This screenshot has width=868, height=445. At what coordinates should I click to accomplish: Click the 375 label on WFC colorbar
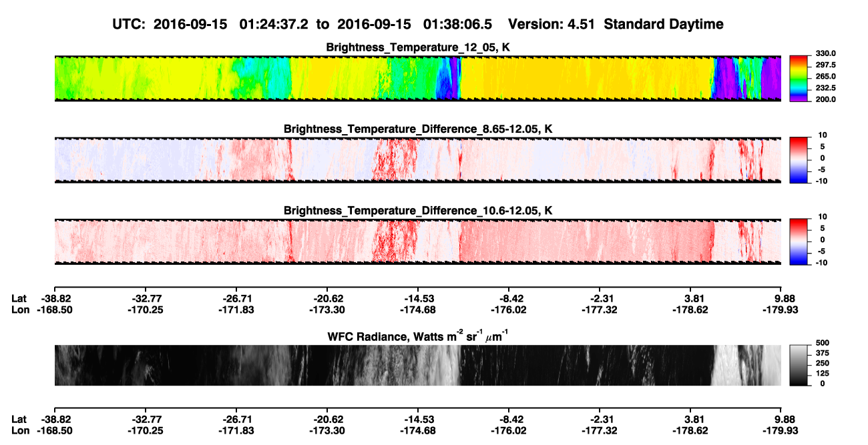(823, 353)
